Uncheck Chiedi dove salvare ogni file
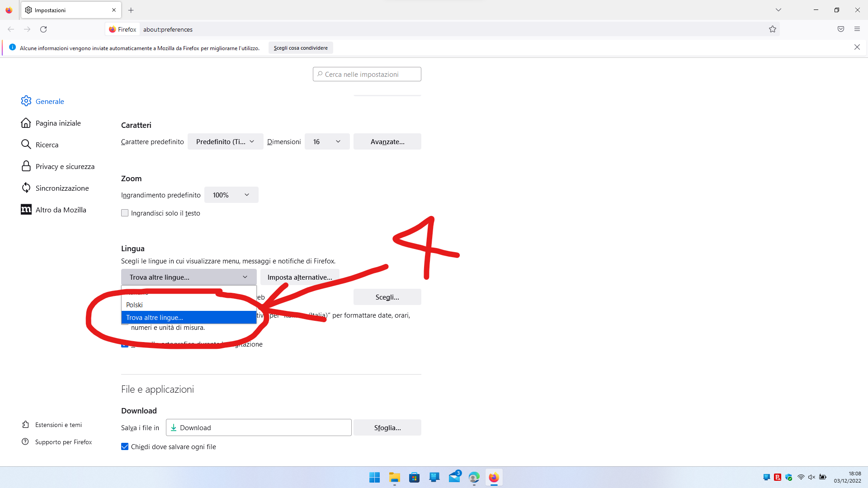This screenshot has height=488, width=868. point(125,447)
